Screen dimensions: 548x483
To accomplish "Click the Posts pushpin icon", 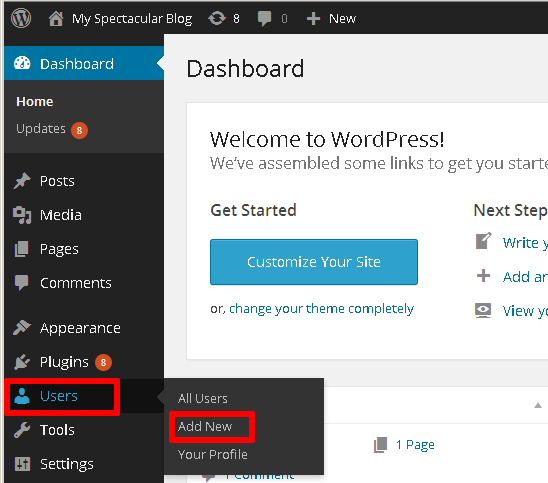I will click(x=22, y=181).
